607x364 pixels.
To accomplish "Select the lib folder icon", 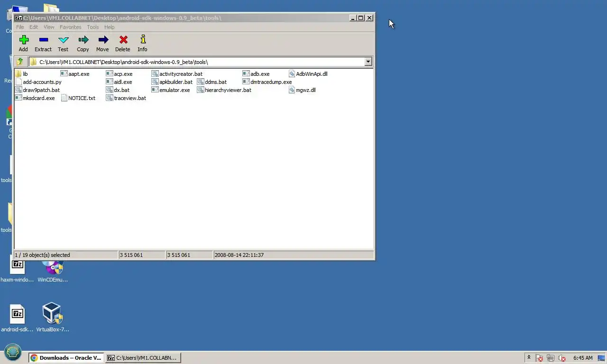I will click(18, 74).
